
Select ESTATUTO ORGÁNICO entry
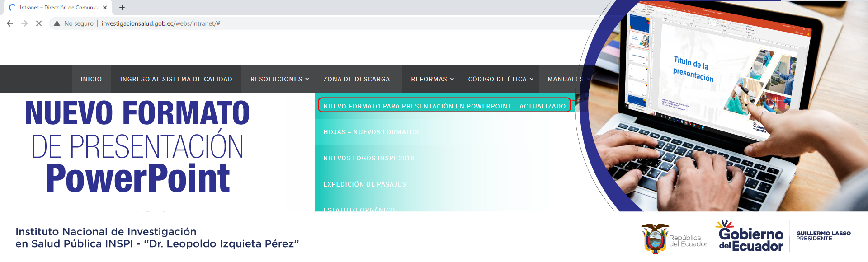coord(359,209)
